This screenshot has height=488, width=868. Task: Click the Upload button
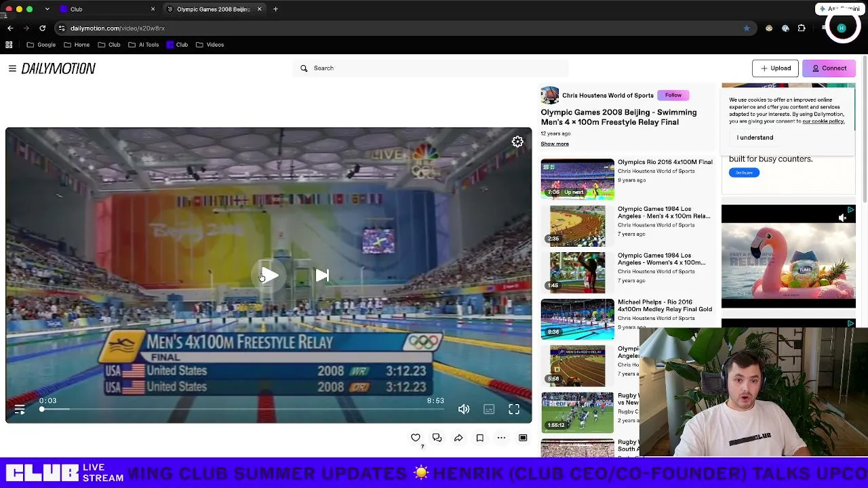pos(775,68)
